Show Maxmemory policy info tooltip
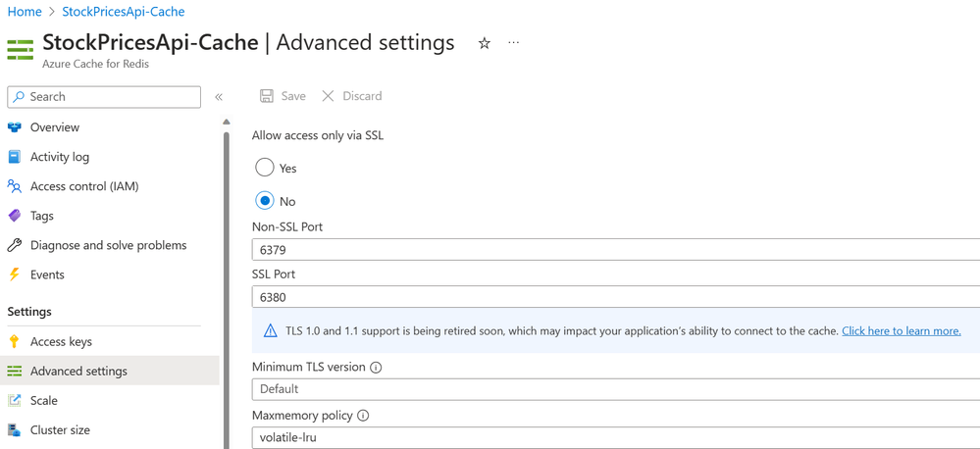Viewport: 980px width, 449px height. (363, 416)
